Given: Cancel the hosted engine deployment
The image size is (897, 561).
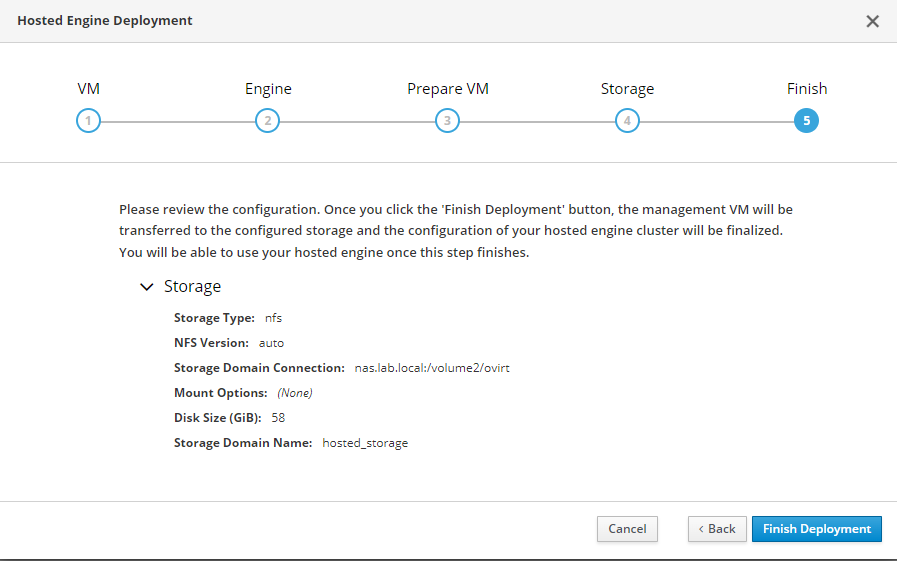Looking at the screenshot, I should (627, 529).
